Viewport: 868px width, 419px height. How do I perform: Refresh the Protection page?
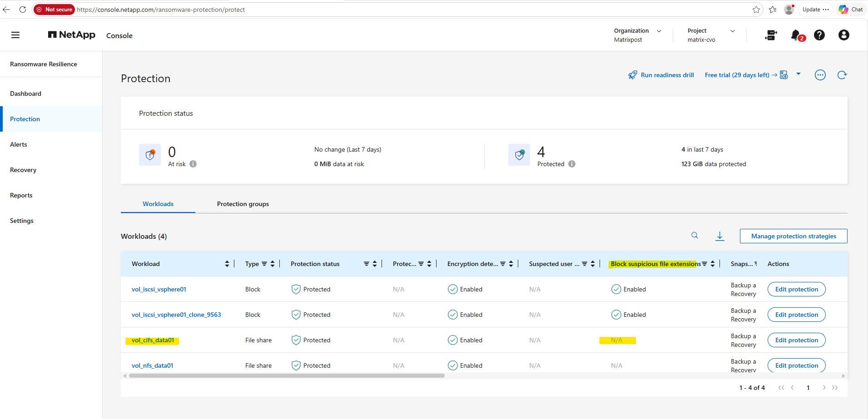coord(842,75)
